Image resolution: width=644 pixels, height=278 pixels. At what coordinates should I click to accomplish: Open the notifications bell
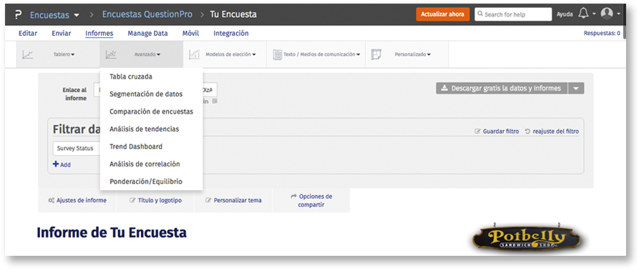coord(582,14)
